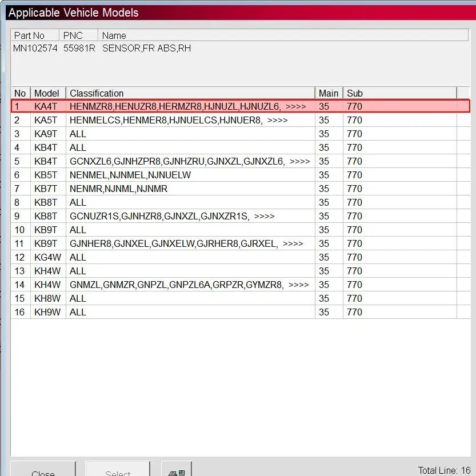Click the >>>> marker after GJNXZR1S
This screenshot has width=476, height=476.
pyautogui.click(x=265, y=216)
